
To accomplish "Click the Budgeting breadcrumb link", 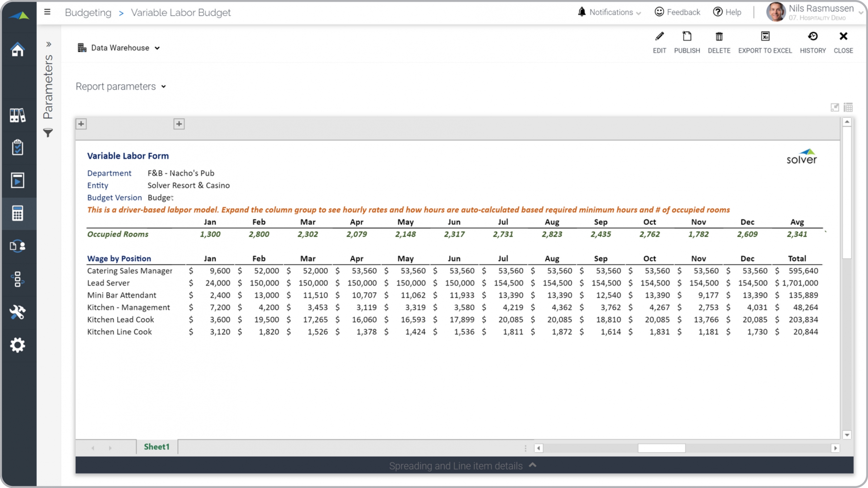I will pyautogui.click(x=88, y=13).
